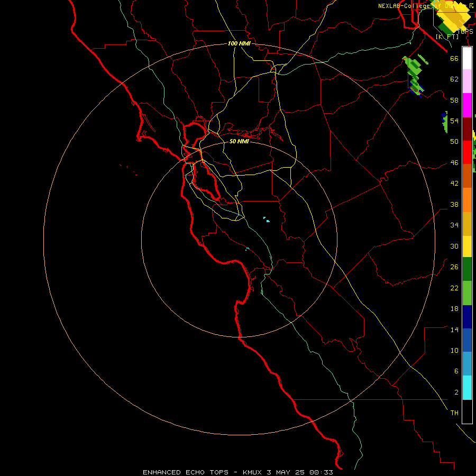Click the '50 NMI' range ring label

pyautogui.click(x=239, y=141)
